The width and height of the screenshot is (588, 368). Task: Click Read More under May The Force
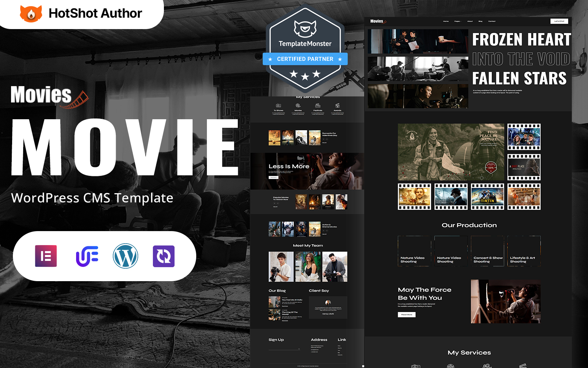(x=406, y=315)
